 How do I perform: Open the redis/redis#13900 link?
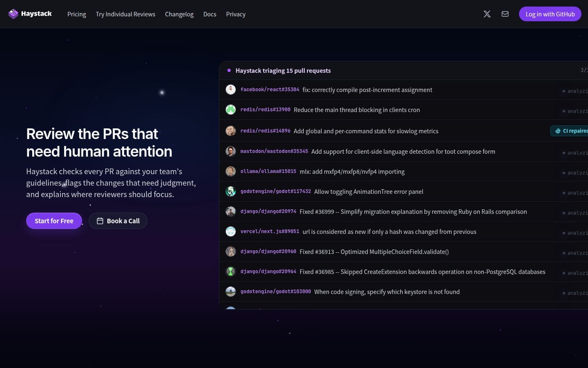(265, 110)
